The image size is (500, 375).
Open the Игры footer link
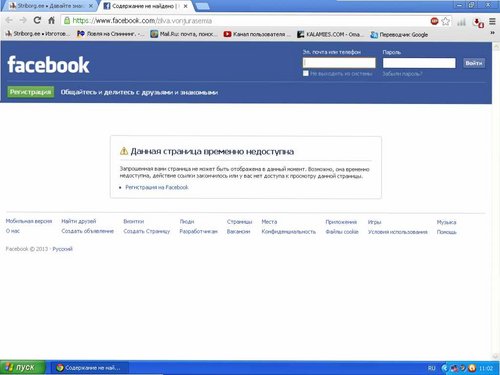[374, 222]
